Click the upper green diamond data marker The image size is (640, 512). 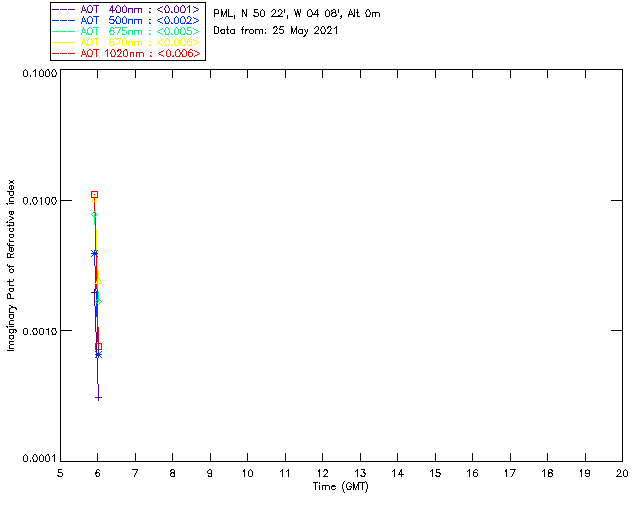tap(94, 215)
